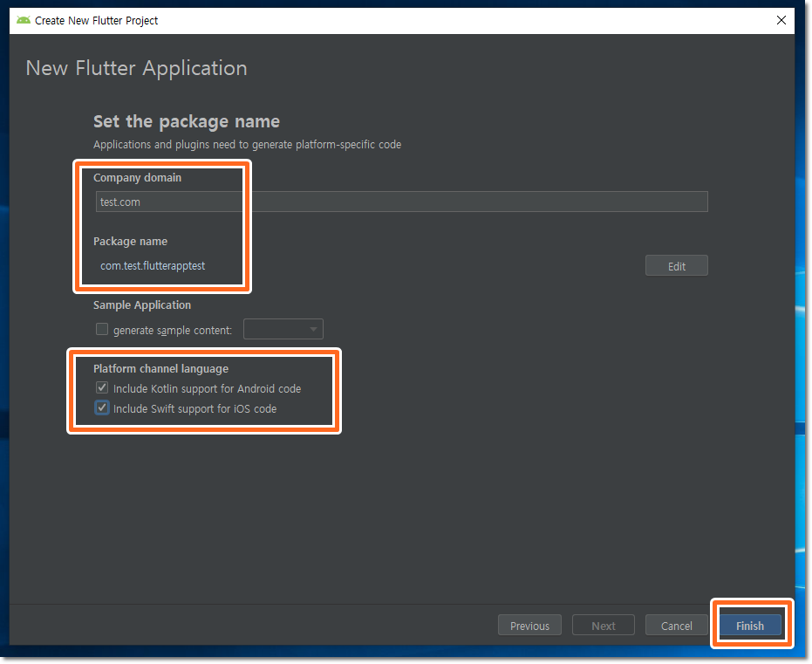This screenshot has width=812, height=664.
Task: Click the Android icon in the title bar
Action: [24, 20]
